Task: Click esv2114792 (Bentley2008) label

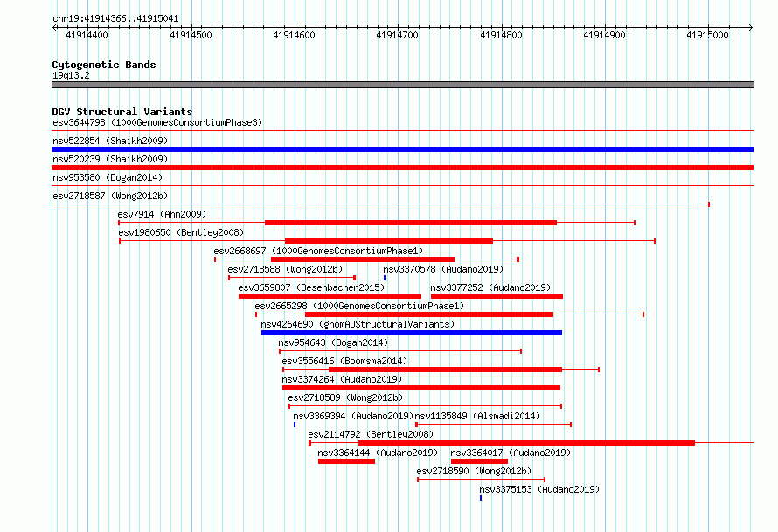Action: tap(371, 434)
